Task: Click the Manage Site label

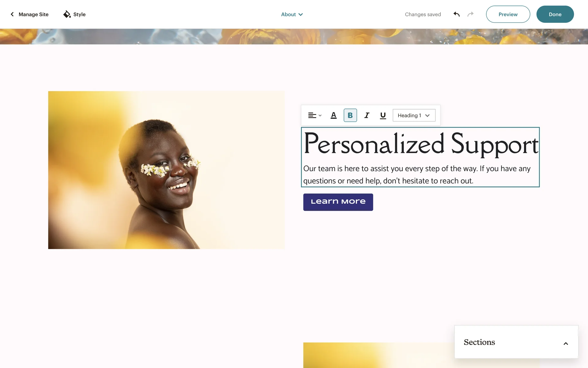Action: (34, 14)
